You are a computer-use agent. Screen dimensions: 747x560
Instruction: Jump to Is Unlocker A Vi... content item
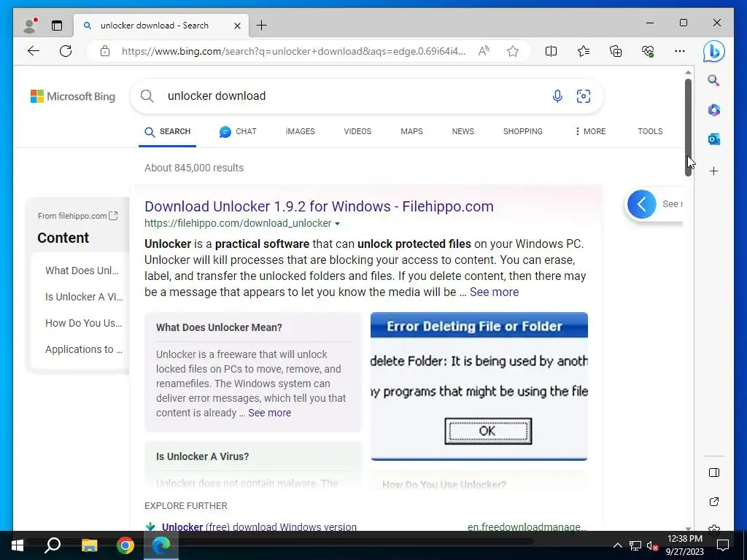84,297
